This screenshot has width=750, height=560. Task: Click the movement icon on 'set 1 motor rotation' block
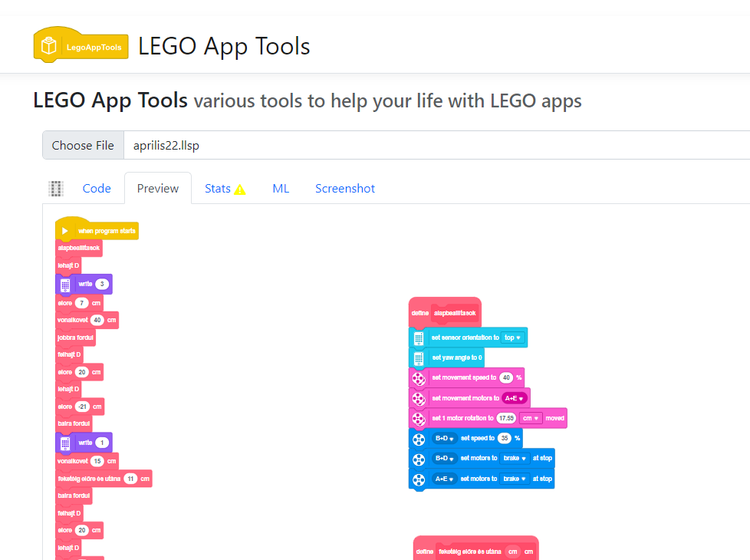point(418,418)
